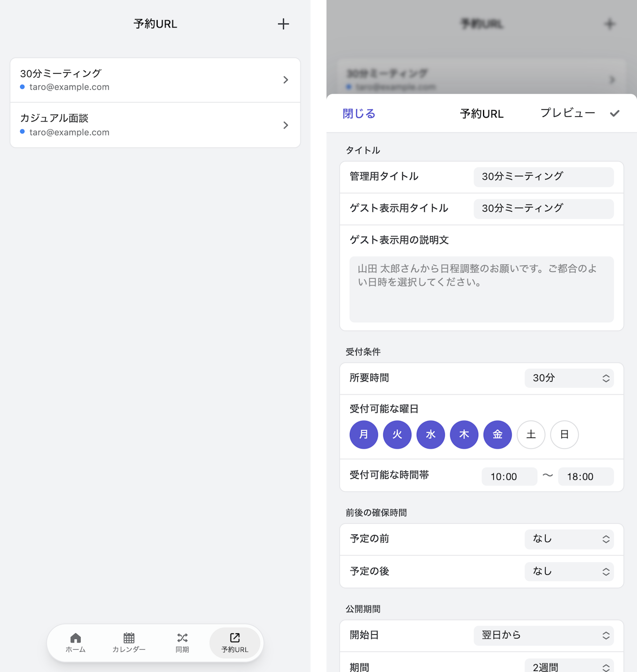Go to the ホーム tab
The image size is (637, 672).
point(75,643)
